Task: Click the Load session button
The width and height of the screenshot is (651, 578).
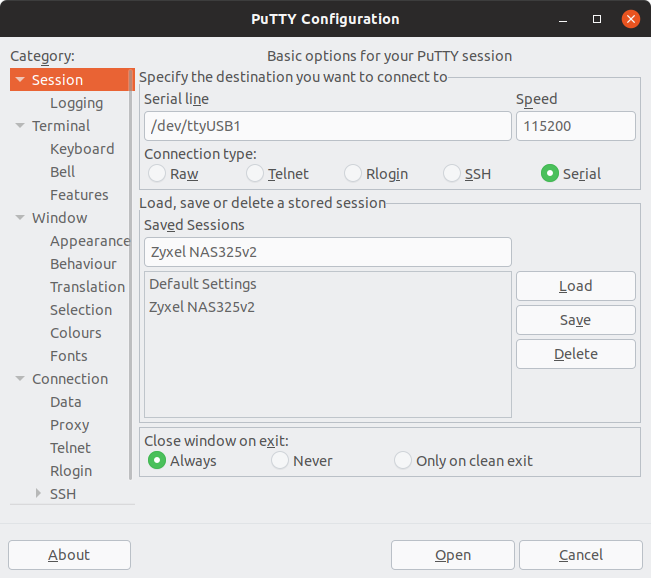Action: point(576,286)
